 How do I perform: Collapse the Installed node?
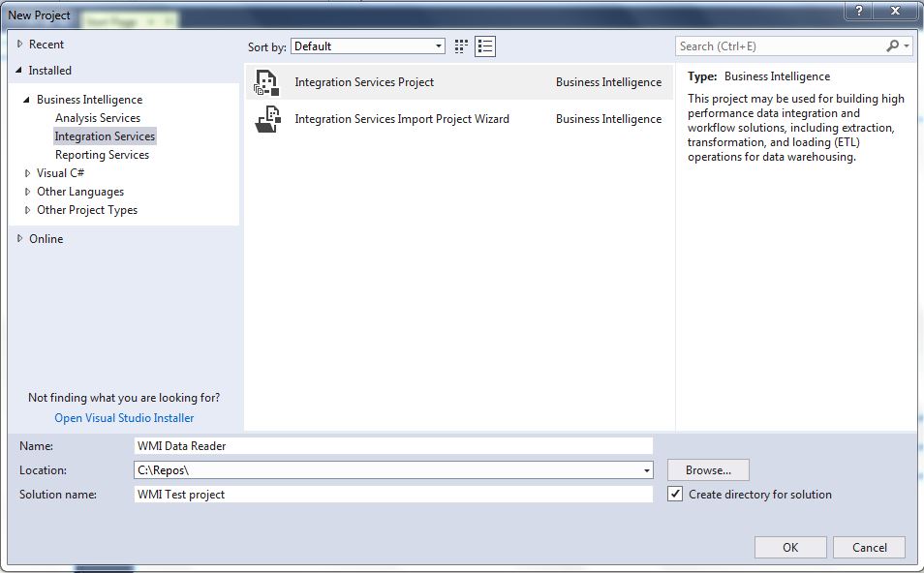(18, 70)
